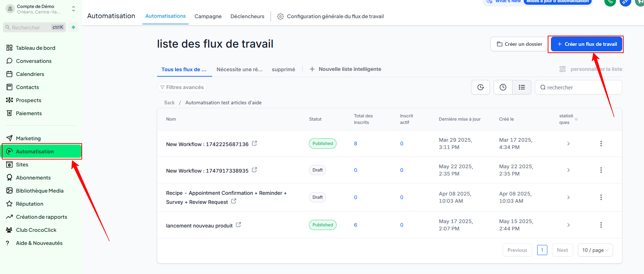Click Créer un flux de travail button
The height and width of the screenshot is (274, 644).
point(586,44)
